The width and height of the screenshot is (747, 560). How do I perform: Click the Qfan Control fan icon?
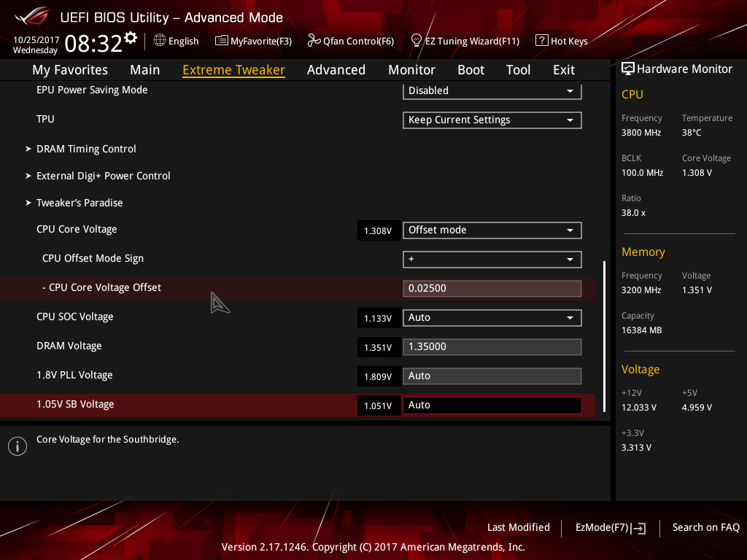(314, 41)
